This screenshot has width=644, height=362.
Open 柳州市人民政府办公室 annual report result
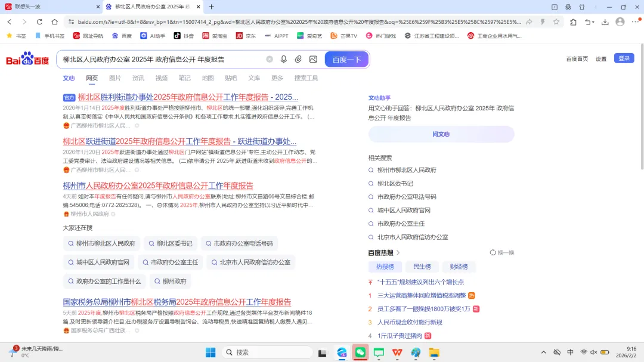click(x=158, y=185)
